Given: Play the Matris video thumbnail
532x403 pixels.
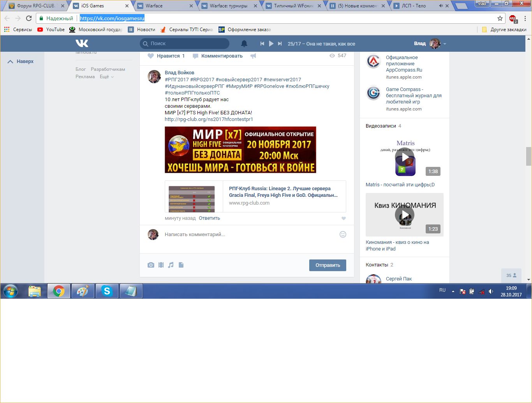Looking at the screenshot, I should pyautogui.click(x=405, y=156).
